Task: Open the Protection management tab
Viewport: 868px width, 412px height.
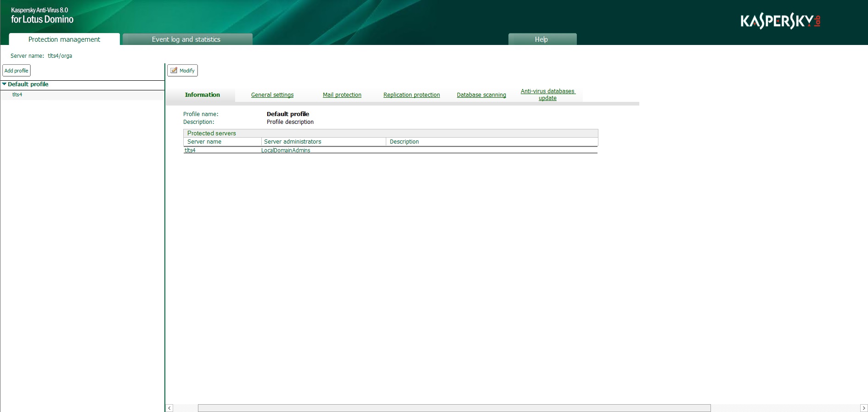Action: pos(64,39)
